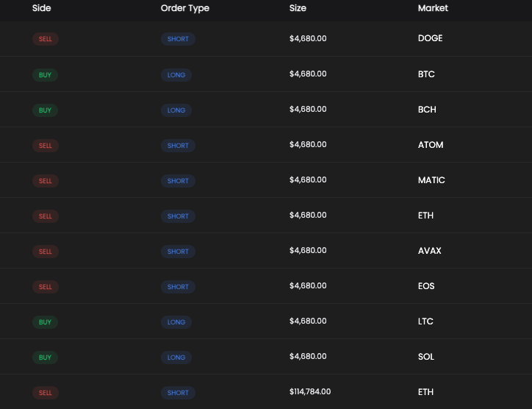Select the LONG badge in the LTC row
The image size is (532, 409).
[176, 322]
